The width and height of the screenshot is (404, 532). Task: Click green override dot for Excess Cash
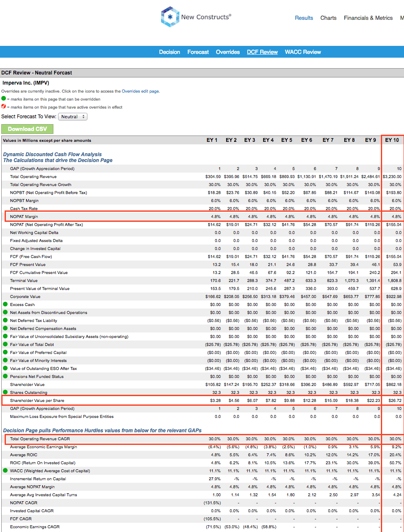click(5, 304)
